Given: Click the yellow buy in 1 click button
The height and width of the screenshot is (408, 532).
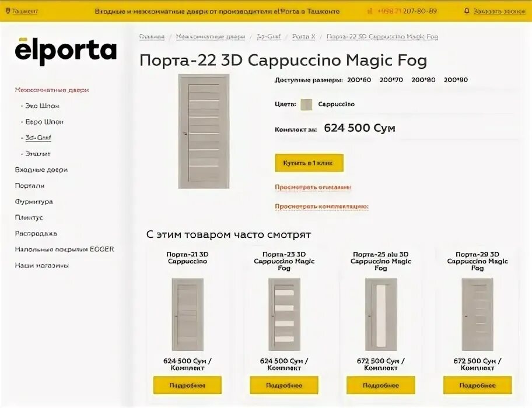Looking at the screenshot, I should coord(309,163).
